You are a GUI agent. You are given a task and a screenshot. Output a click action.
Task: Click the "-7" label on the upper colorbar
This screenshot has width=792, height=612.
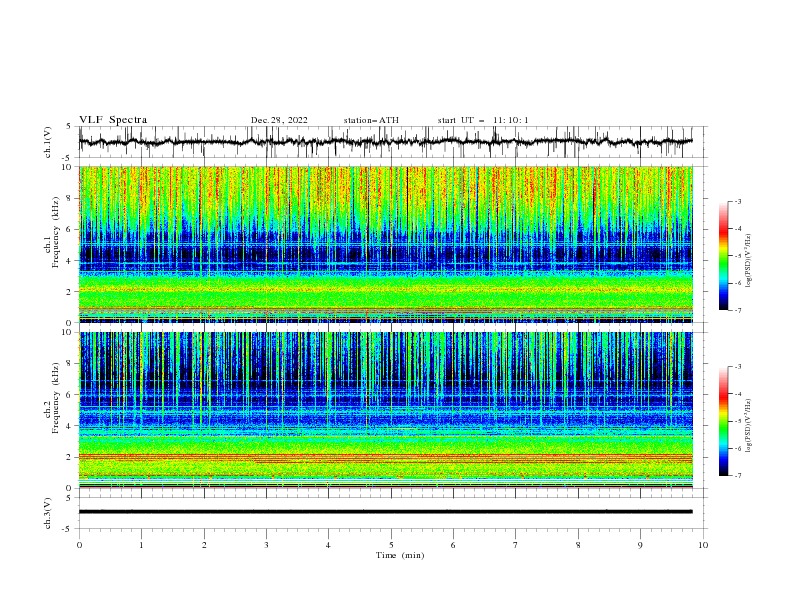pyautogui.click(x=737, y=310)
